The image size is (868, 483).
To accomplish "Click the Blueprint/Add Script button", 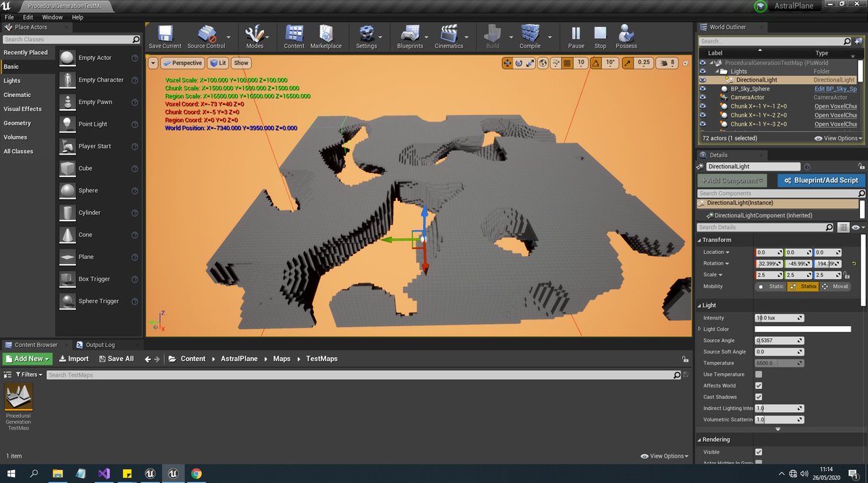I will point(821,180).
